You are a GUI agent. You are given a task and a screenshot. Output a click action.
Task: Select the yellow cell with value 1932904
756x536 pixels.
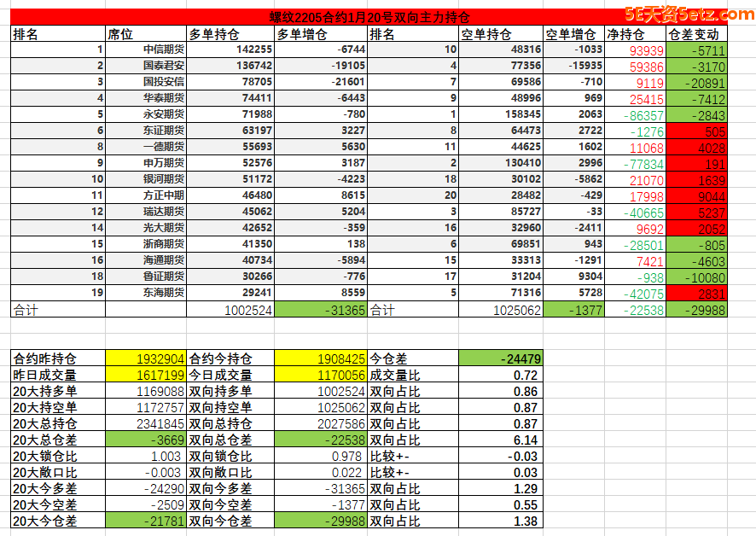145,359
